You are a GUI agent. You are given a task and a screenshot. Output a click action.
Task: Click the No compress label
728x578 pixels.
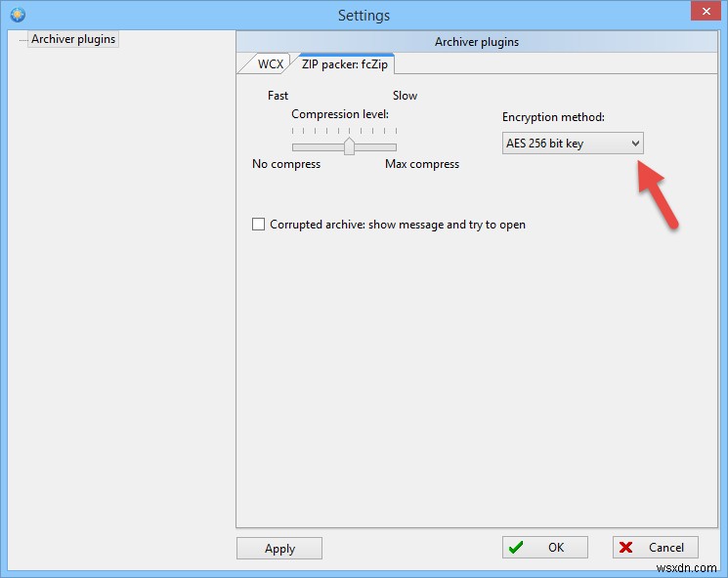286,164
